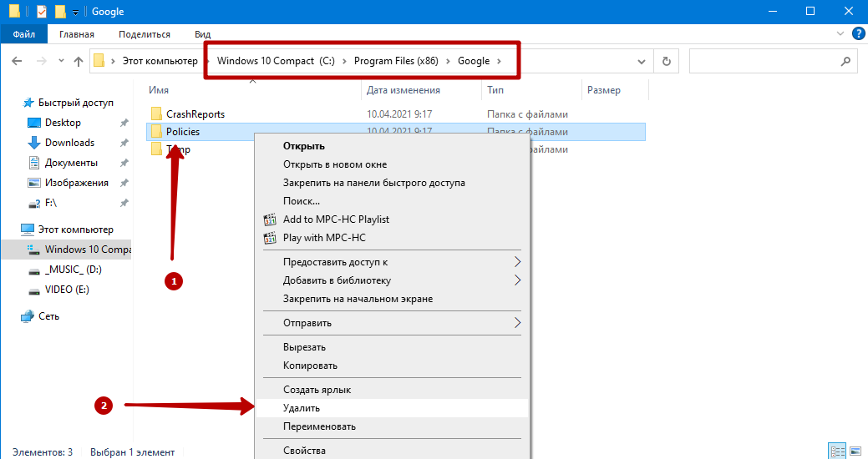This screenshot has width=868, height=459.
Task: Expand the 'Отправить' submenu
Action: coord(517,323)
